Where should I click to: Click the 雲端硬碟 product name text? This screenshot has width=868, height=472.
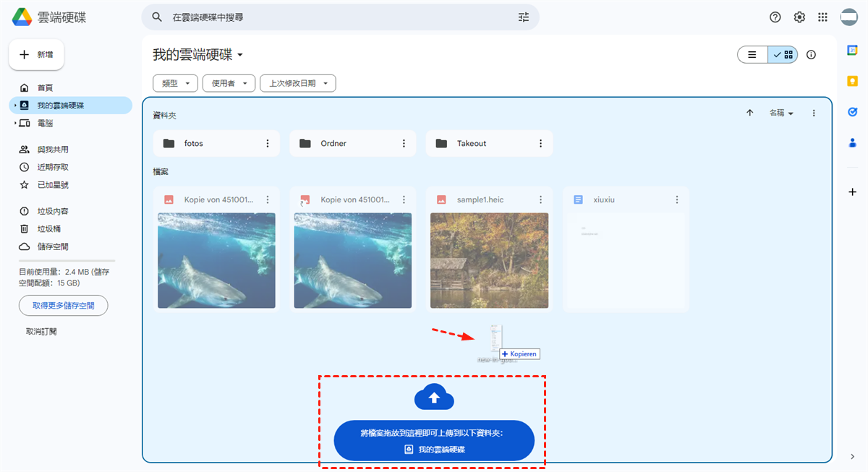(x=61, y=17)
